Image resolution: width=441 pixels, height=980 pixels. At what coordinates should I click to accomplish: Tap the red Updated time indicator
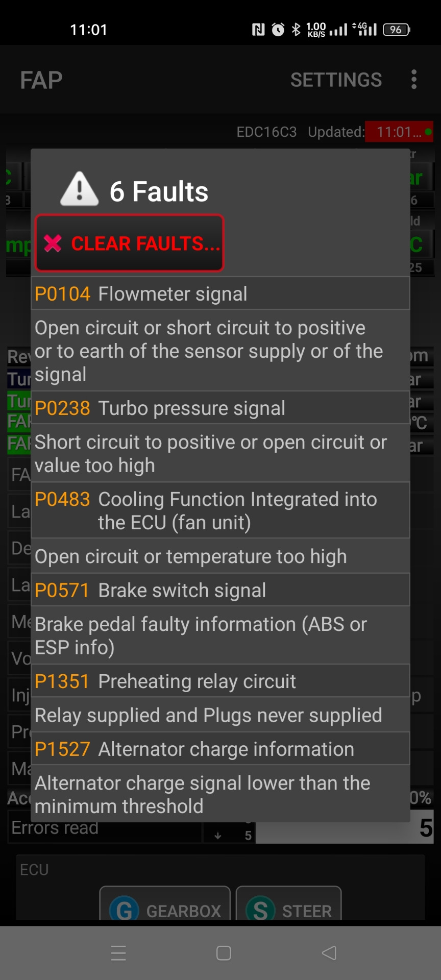coord(399,132)
